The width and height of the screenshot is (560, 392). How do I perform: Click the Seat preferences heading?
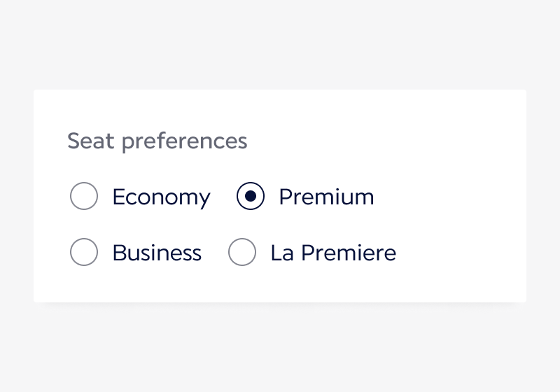click(157, 141)
